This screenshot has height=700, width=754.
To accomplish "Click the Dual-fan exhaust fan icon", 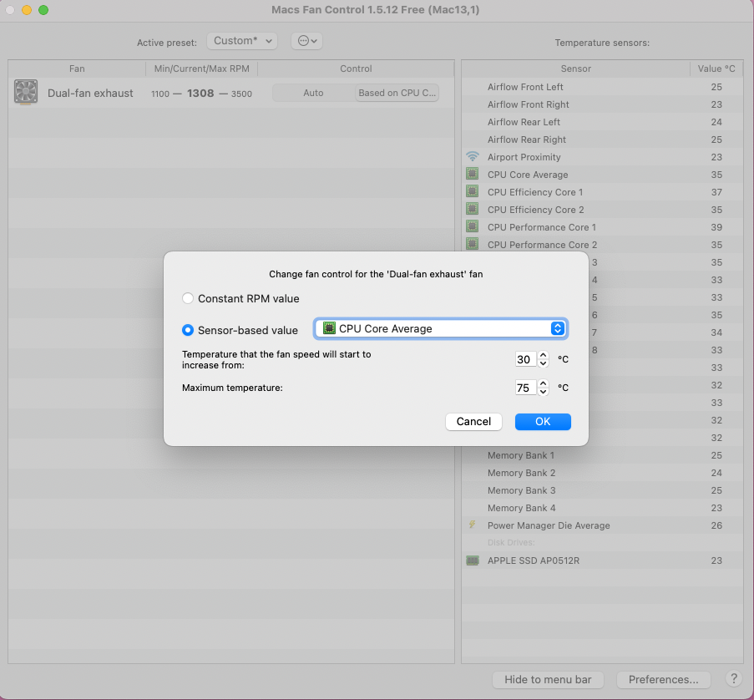I will click(26, 92).
